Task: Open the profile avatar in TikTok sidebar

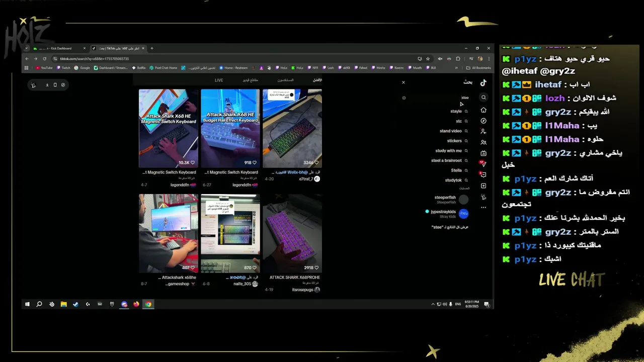Action: point(484,197)
